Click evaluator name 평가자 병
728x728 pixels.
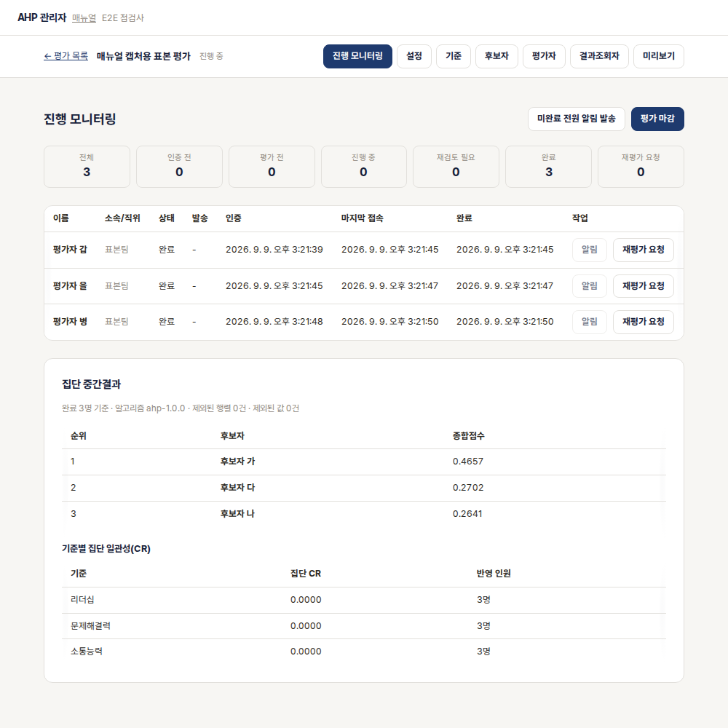pos(70,322)
